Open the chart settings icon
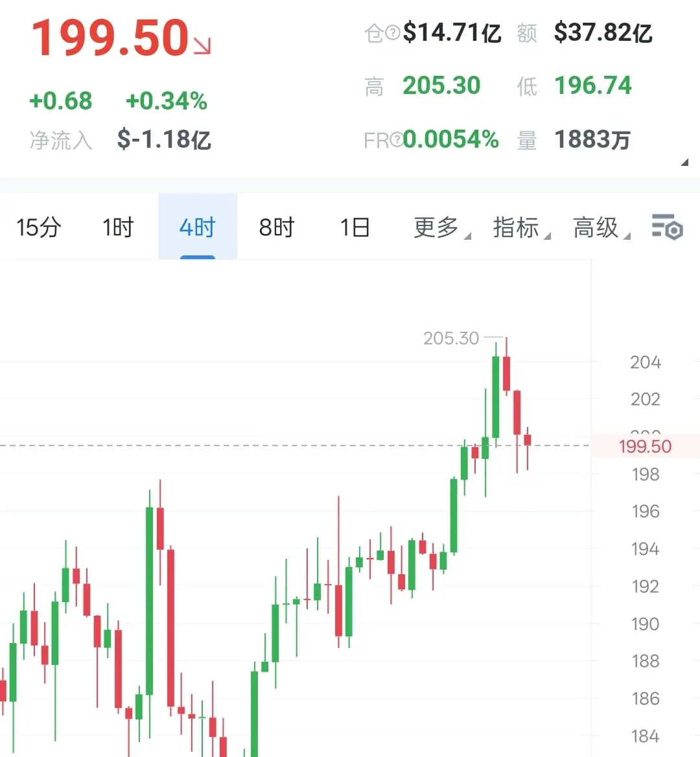700x757 pixels. (x=667, y=226)
